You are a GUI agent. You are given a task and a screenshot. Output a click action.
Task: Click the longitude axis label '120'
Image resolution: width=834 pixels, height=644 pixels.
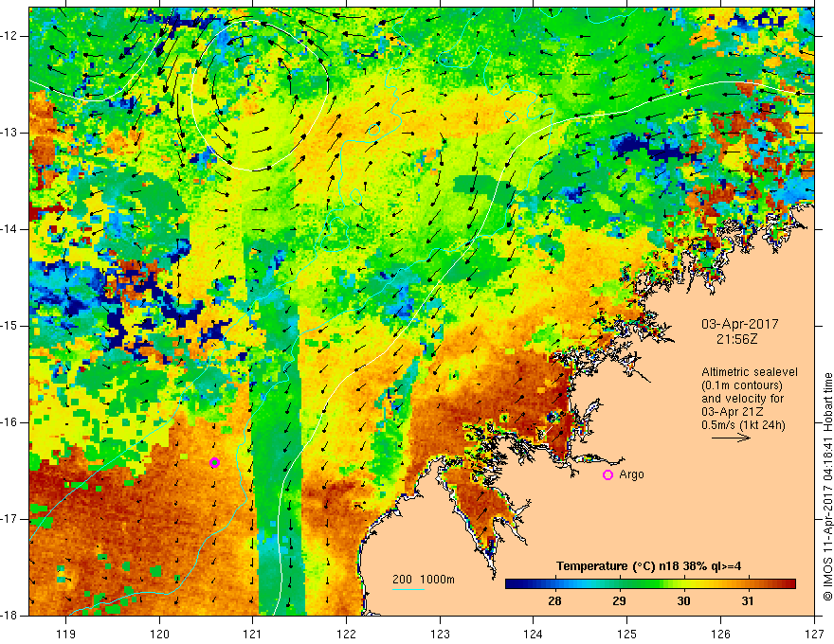click(x=159, y=634)
